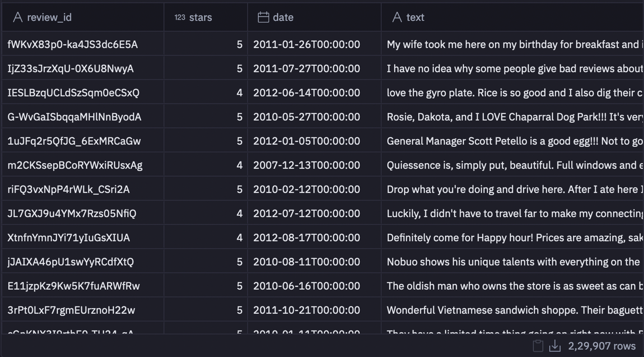Select review ID 3rPt0LxF7rgmEUrznoH22w

71,310
